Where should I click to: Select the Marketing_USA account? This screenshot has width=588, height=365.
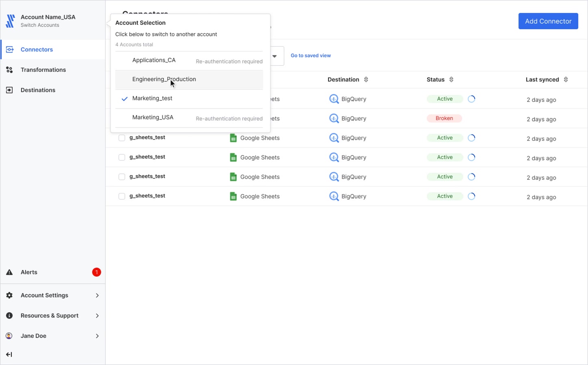click(x=189, y=118)
